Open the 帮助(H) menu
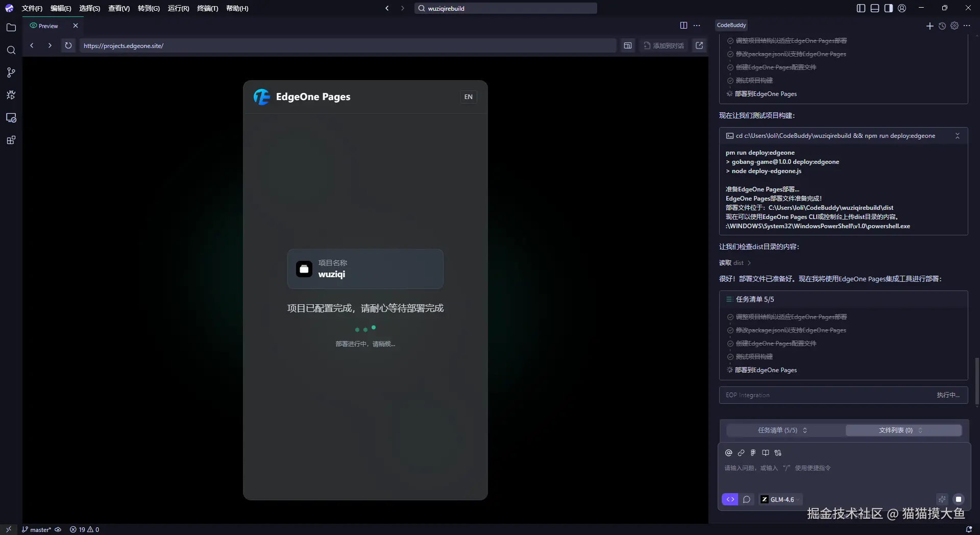This screenshot has width=980, height=535. (x=237, y=8)
